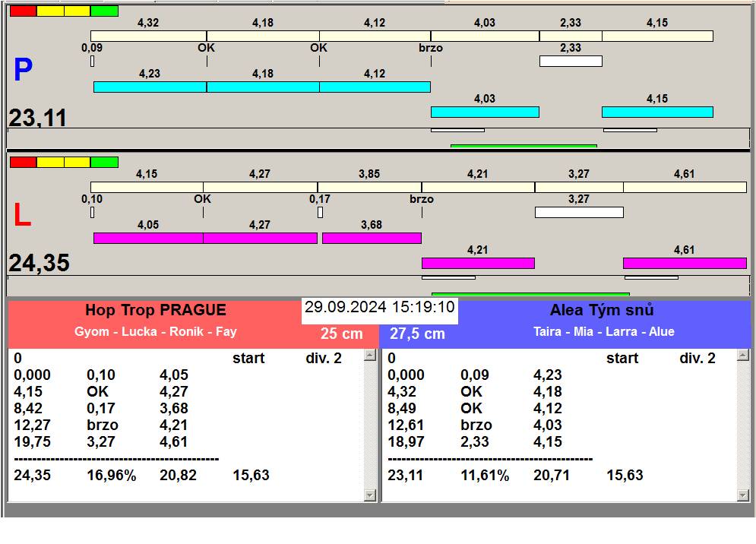Viewport: 756px width, 544px height.
Task: Click the 24,35 total time in lane L
Action: 39,263
